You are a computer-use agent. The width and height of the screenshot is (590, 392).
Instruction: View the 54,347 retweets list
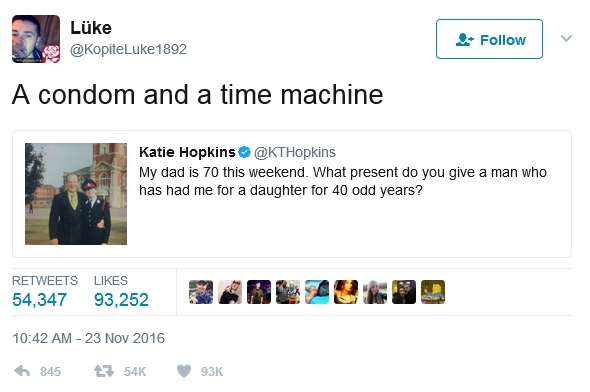pyautogui.click(x=40, y=300)
